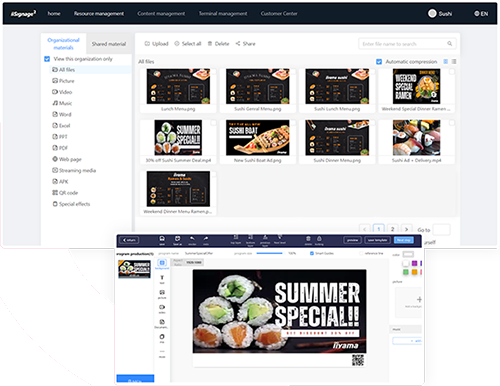Open the EN language selector
Image resolution: width=500 pixels, height=386 pixels.
[x=481, y=14]
